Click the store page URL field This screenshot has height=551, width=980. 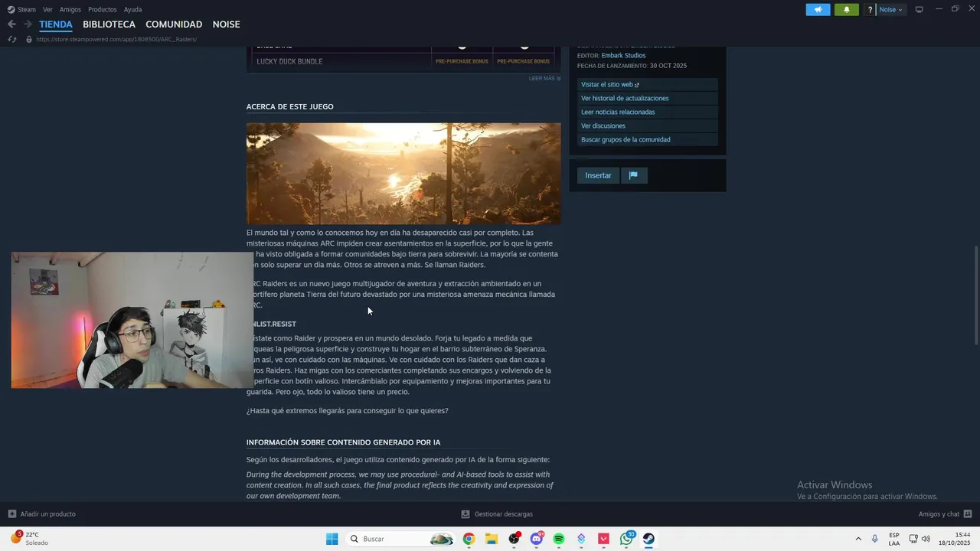click(116, 39)
